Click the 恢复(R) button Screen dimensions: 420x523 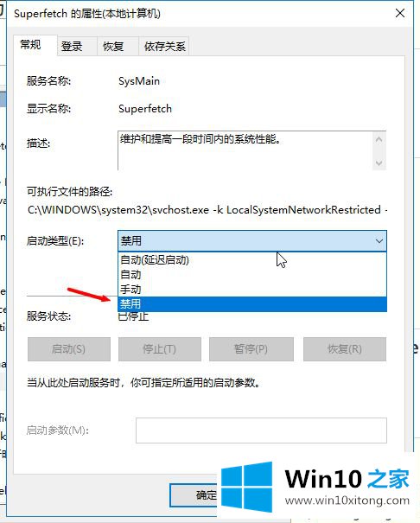coord(345,349)
